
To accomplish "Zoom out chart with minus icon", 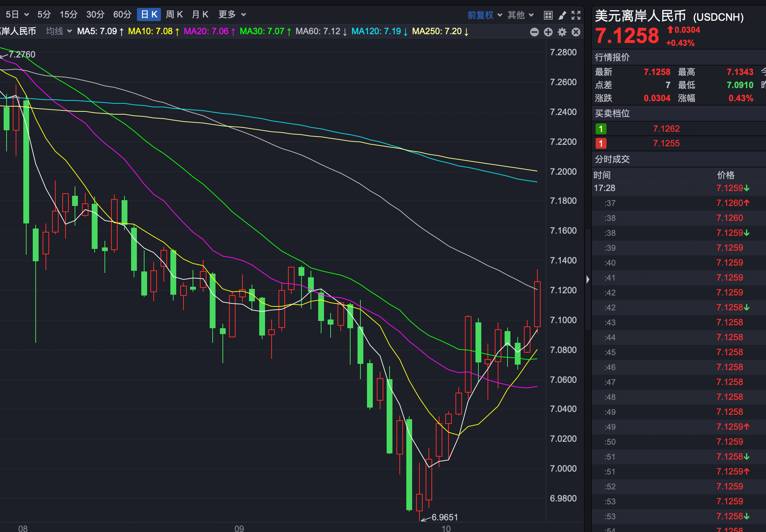I will coord(534,32).
